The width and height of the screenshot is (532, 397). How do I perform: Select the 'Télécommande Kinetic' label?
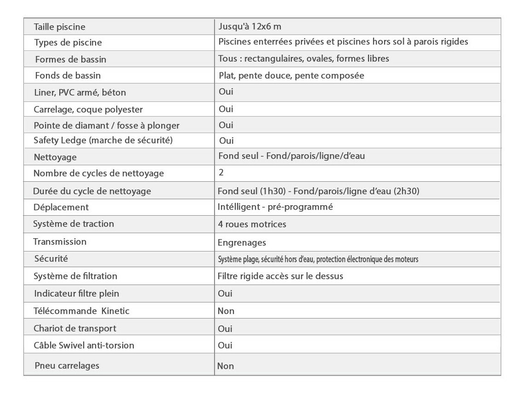(81, 311)
